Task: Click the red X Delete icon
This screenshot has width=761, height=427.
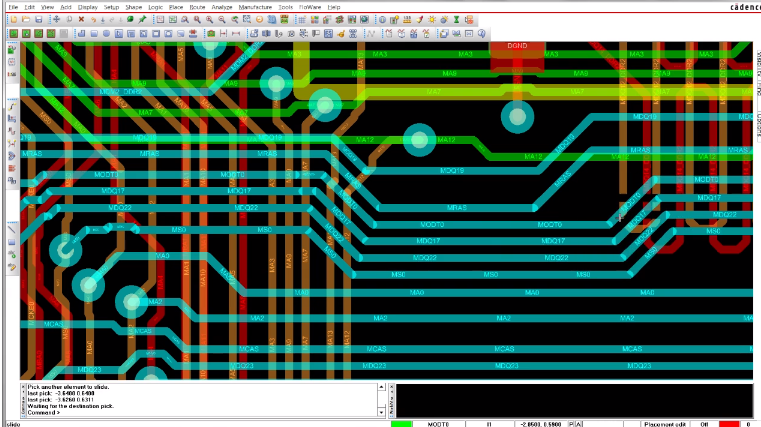Action: [81, 19]
